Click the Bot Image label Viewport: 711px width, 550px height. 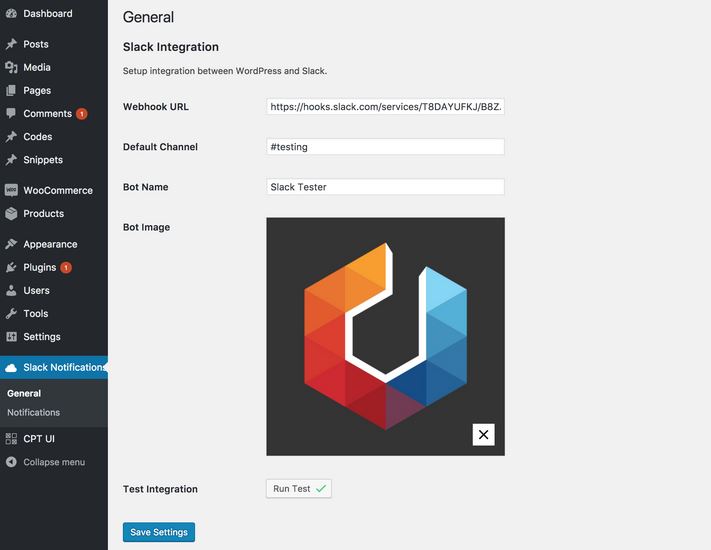point(146,227)
